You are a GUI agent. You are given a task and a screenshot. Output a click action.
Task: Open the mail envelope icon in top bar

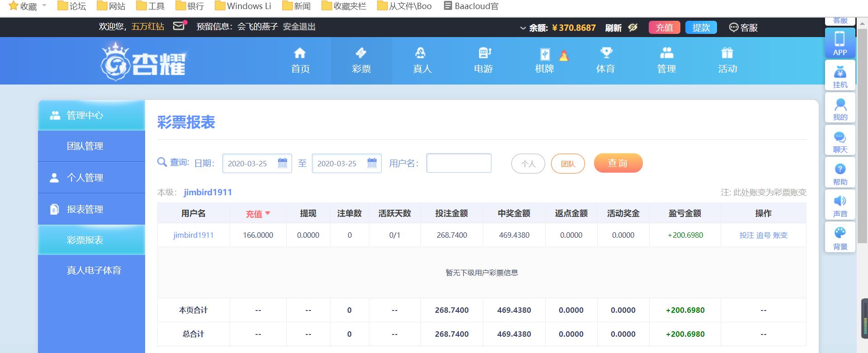click(179, 26)
